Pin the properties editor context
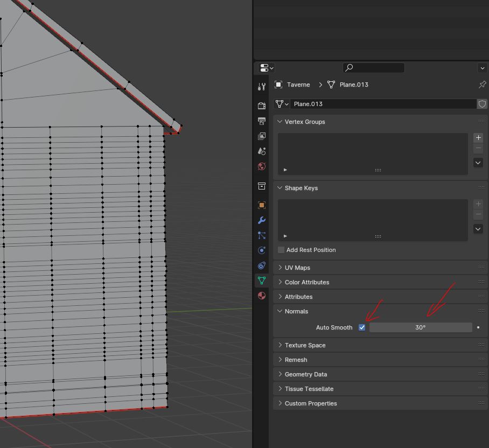 click(482, 85)
